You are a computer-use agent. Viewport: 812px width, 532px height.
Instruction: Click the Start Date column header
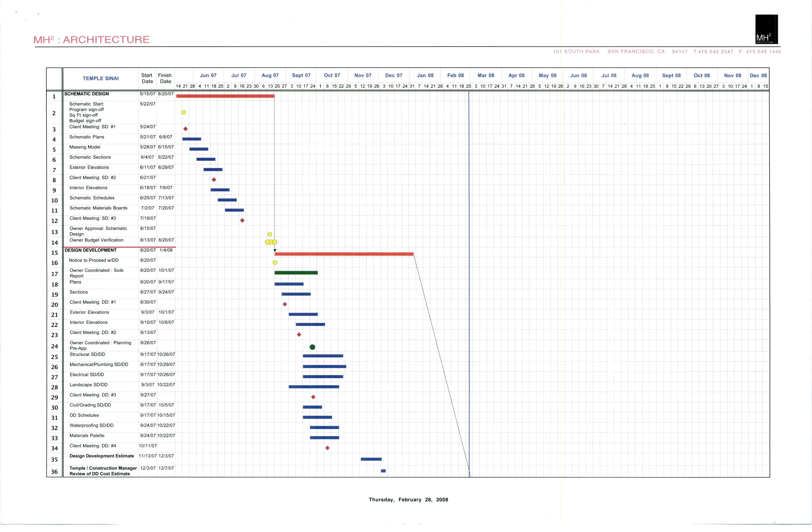click(x=147, y=78)
